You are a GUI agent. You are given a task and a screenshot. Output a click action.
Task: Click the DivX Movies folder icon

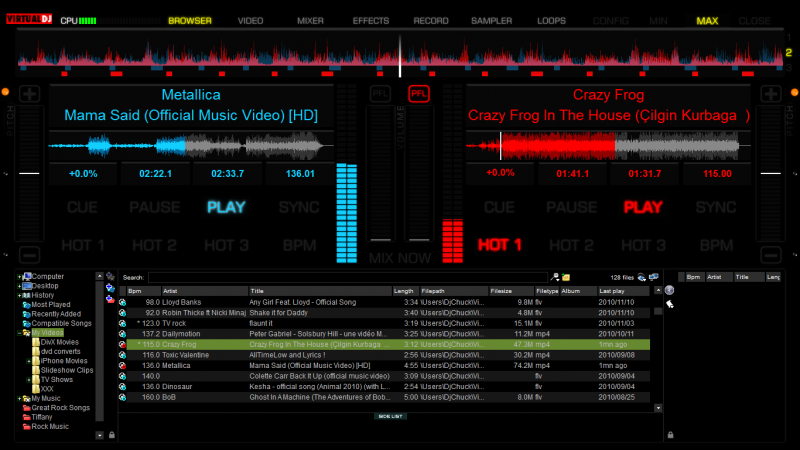(x=36, y=342)
